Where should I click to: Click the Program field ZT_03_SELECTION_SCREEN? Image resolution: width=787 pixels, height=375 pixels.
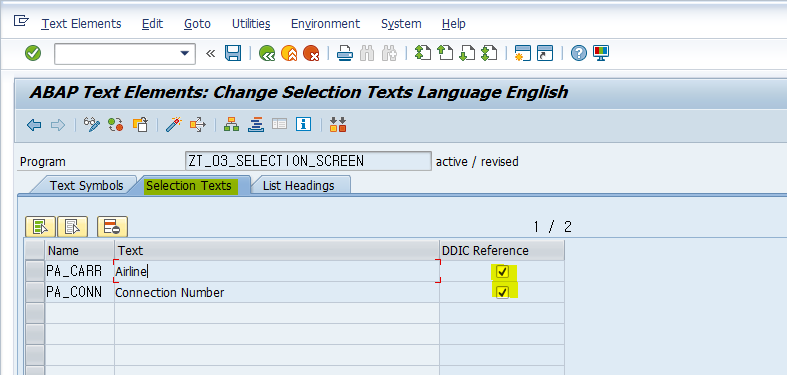point(308,161)
